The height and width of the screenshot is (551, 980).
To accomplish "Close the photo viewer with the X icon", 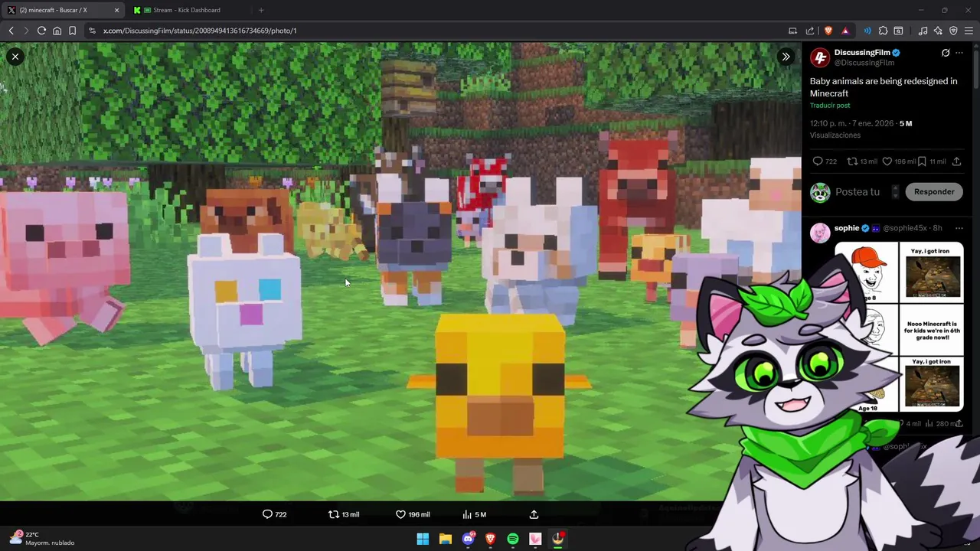I will tap(15, 57).
